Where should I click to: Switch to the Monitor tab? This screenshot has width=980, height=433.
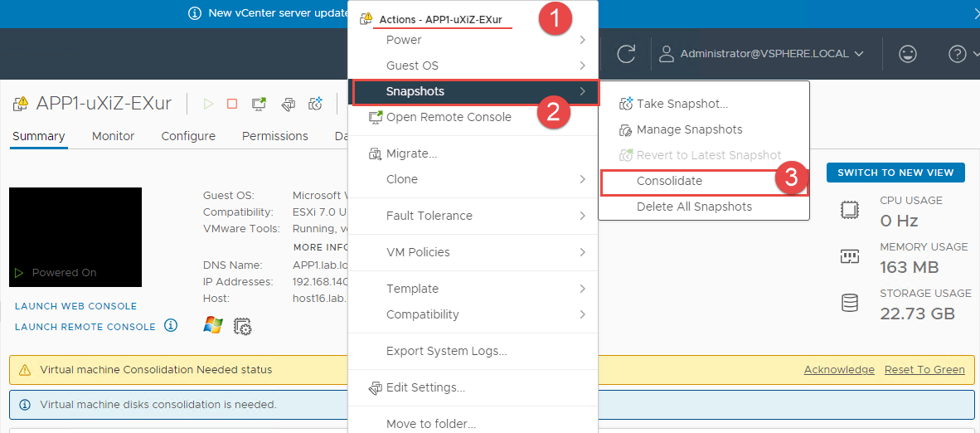[113, 136]
